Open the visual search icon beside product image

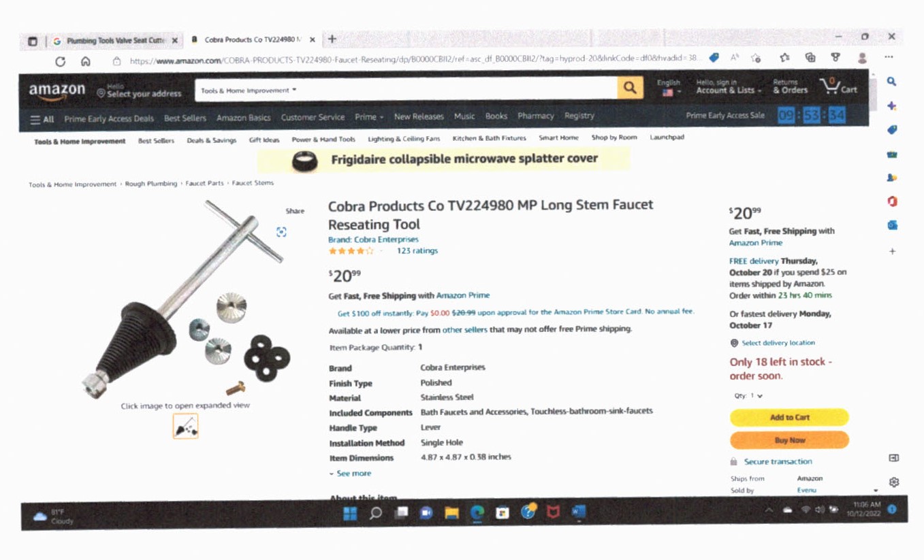281,232
